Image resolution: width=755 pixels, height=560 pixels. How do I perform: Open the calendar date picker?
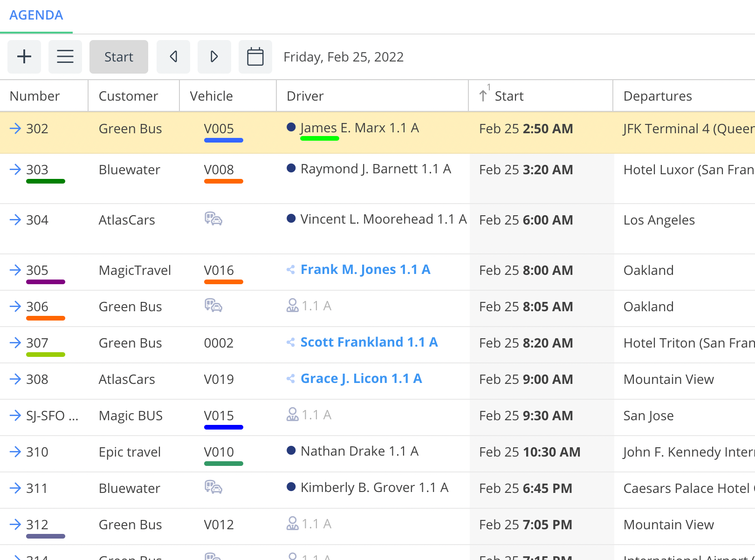point(255,57)
